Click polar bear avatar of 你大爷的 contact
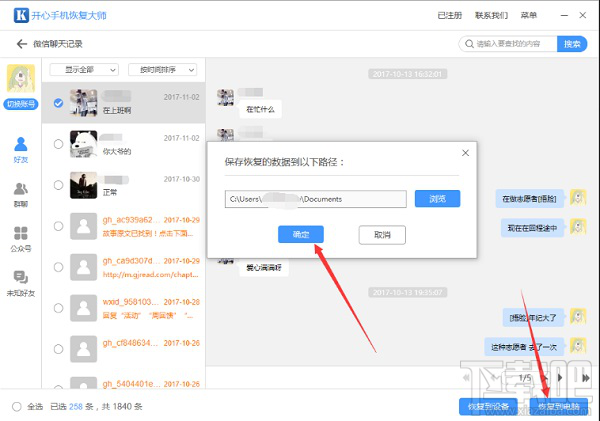This screenshot has width=600, height=421. pyautogui.click(x=83, y=144)
